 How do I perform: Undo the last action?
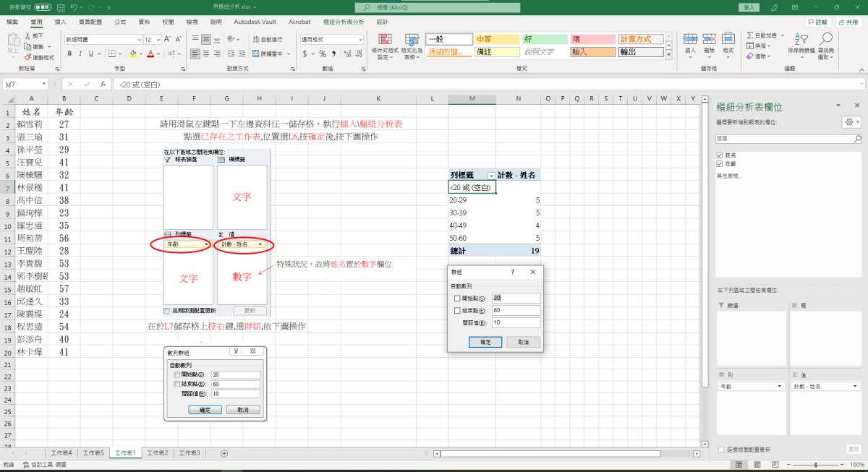point(74,7)
